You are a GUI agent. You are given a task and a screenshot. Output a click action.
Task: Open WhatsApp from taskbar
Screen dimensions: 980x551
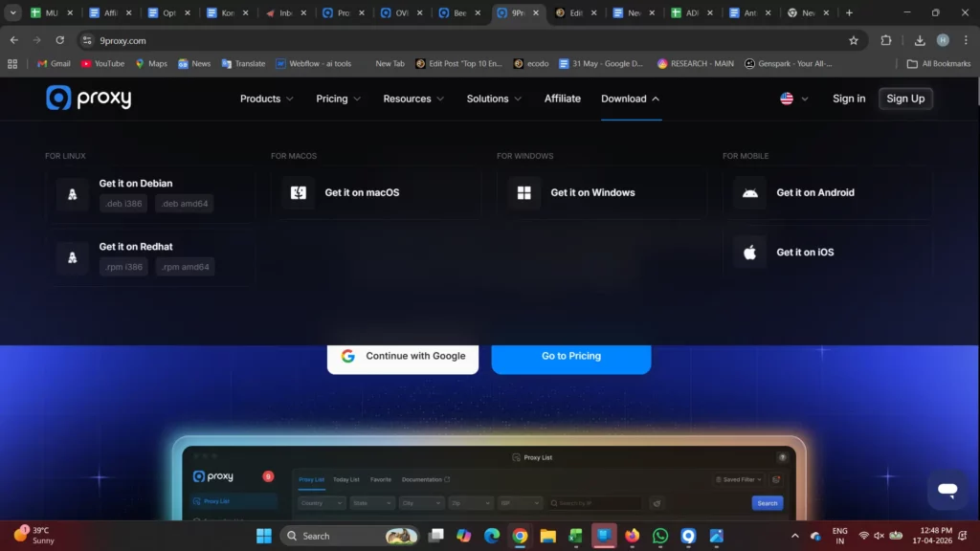point(660,536)
